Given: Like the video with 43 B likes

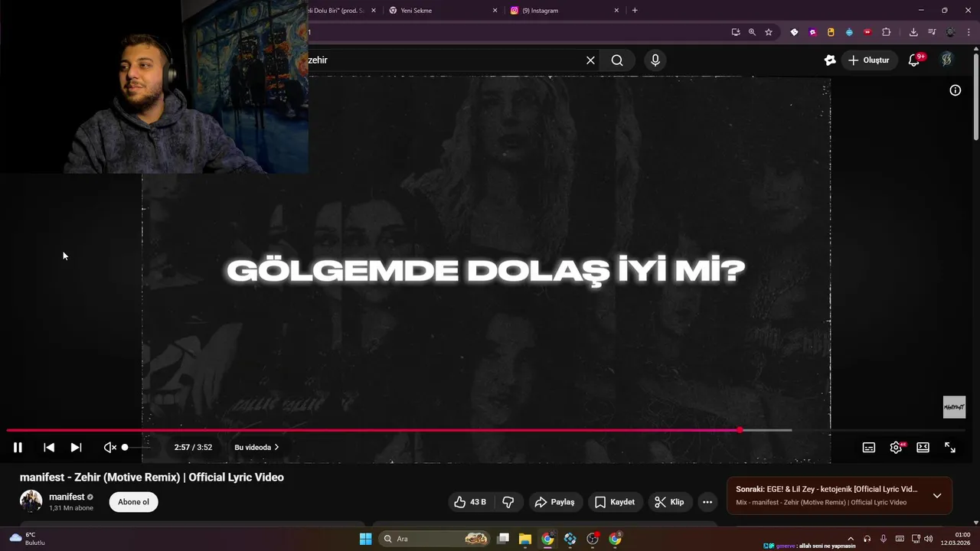Looking at the screenshot, I should click(x=470, y=502).
